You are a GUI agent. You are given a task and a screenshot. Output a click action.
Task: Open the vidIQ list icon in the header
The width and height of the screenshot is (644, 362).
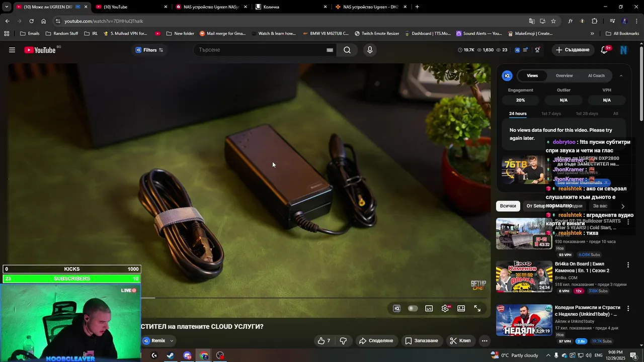click(x=526, y=50)
